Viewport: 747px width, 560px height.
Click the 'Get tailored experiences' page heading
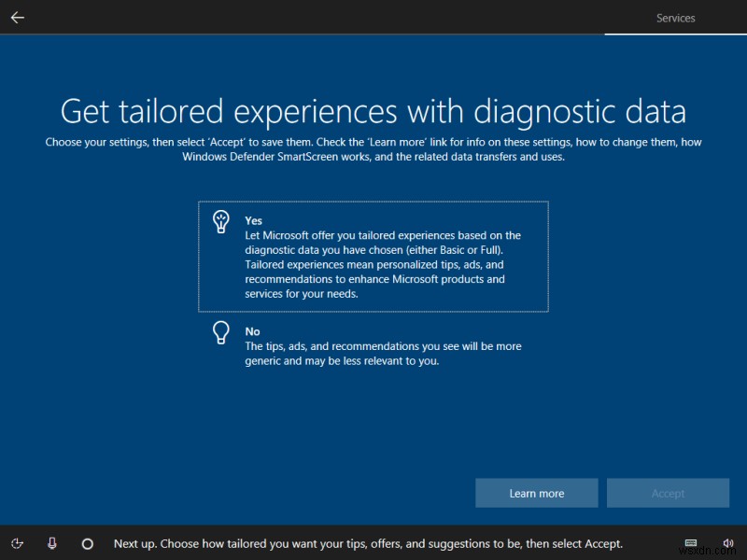point(373,111)
